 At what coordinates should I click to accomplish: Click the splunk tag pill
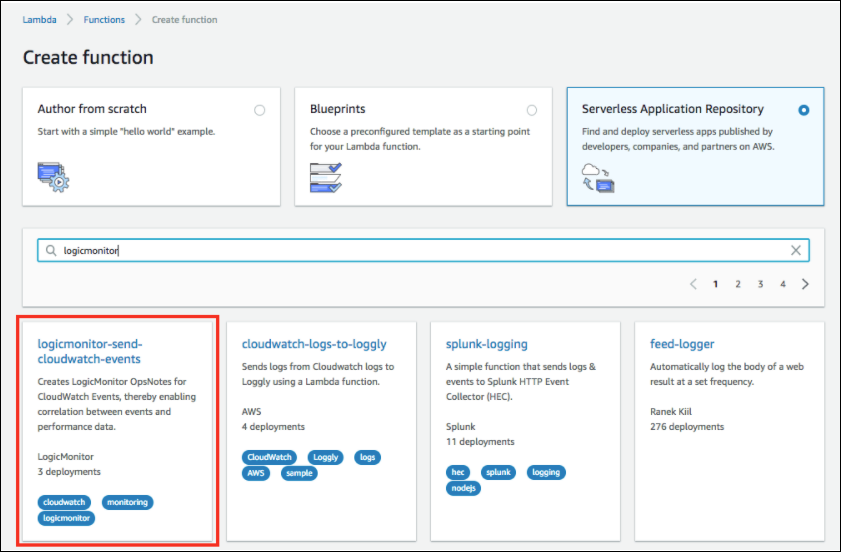click(x=498, y=472)
